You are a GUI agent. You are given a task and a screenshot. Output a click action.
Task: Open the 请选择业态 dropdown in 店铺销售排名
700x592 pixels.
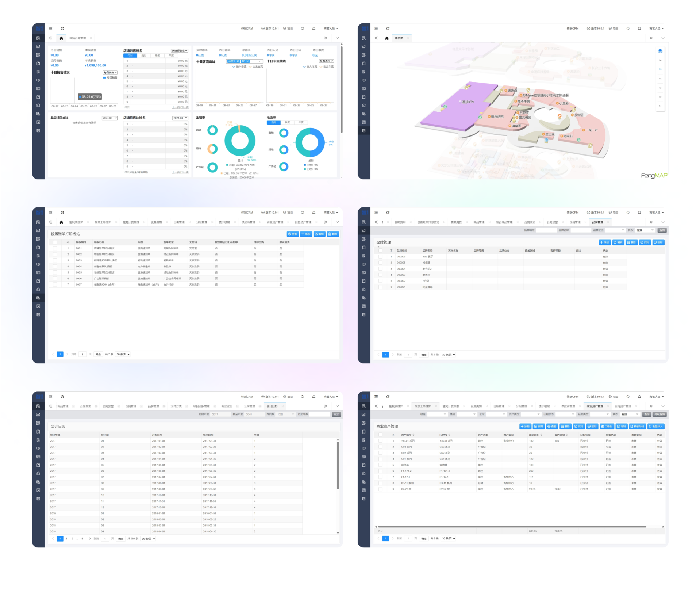(x=179, y=51)
